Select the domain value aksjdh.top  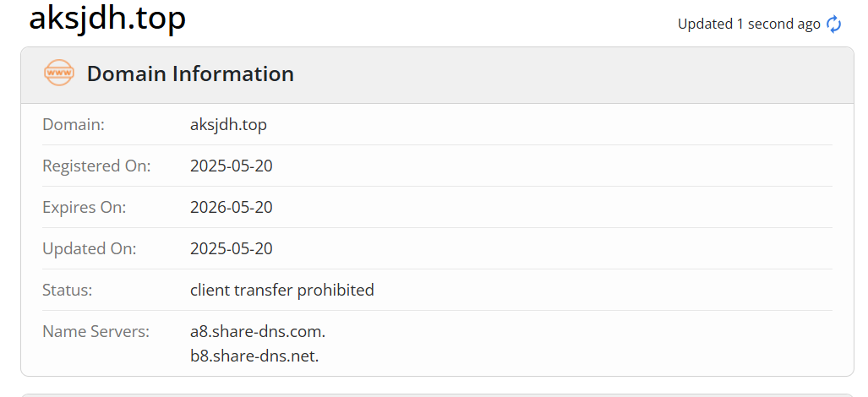229,125
